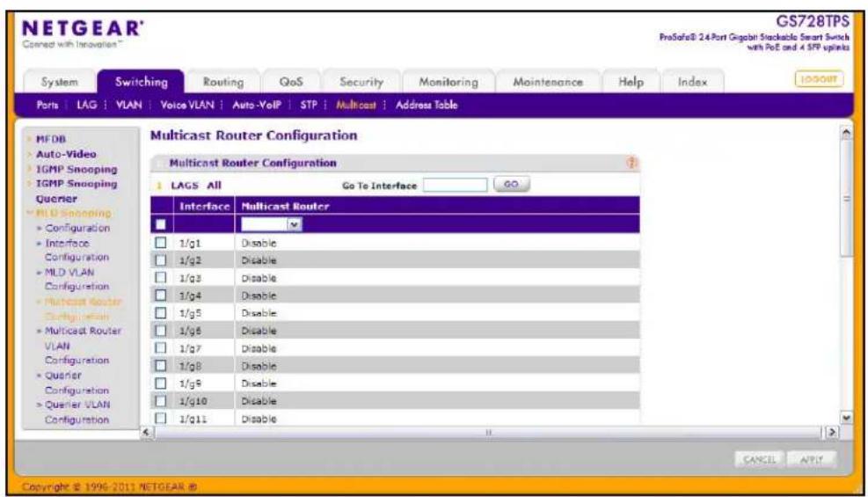Expand the IGMP Snooping sidebar section
868x497 pixels.
[x=77, y=169]
